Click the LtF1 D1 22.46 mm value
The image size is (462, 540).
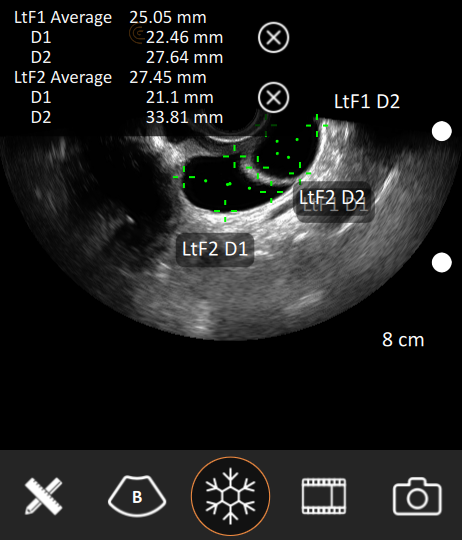185,38
